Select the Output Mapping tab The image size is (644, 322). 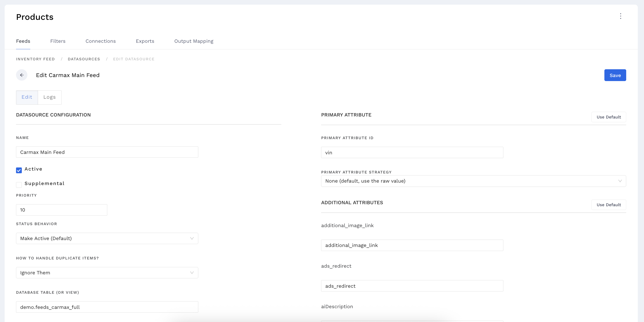point(194,41)
